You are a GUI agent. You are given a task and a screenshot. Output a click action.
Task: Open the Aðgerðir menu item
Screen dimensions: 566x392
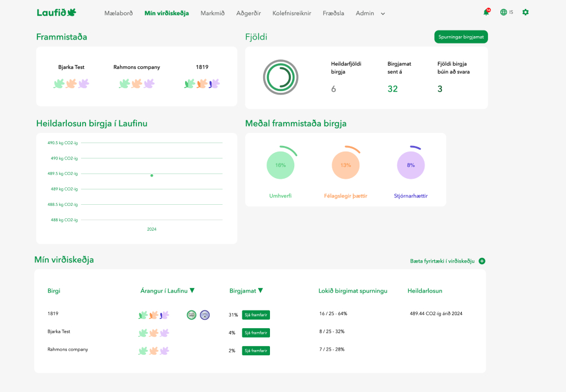(248, 13)
